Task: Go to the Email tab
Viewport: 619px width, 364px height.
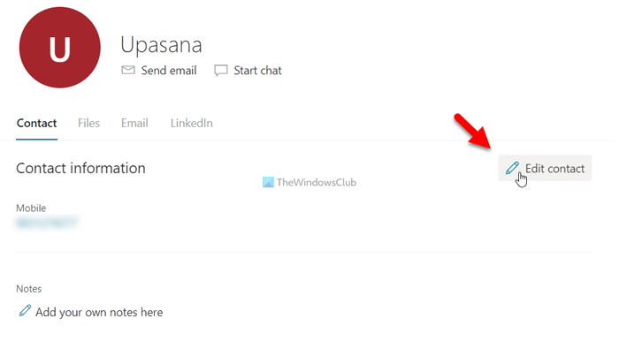Action: pos(134,124)
